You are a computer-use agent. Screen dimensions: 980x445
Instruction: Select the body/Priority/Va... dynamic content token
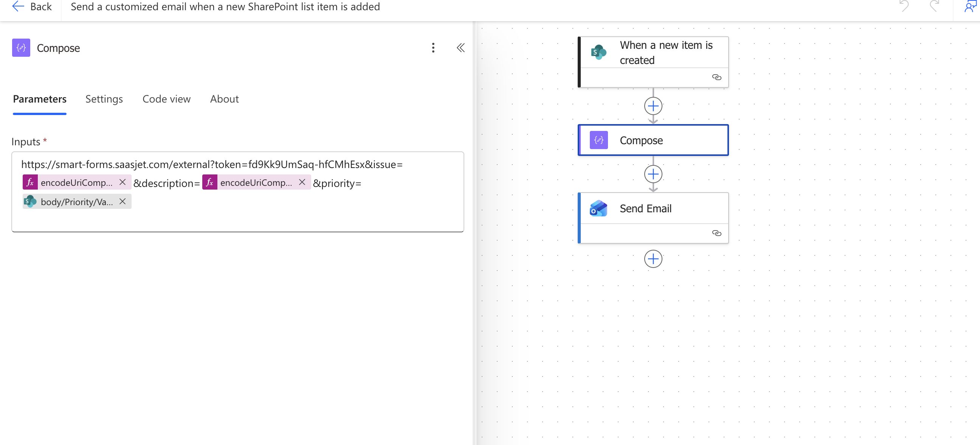click(76, 201)
